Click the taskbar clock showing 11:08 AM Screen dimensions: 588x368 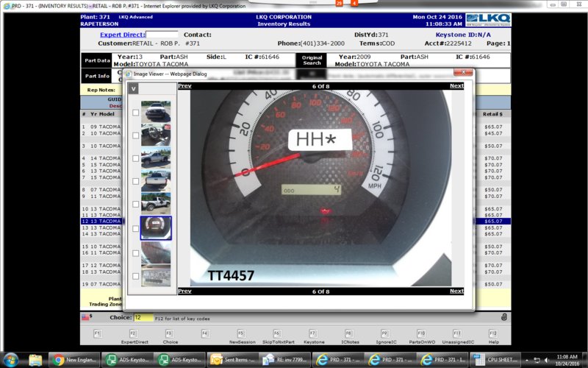[567, 360]
